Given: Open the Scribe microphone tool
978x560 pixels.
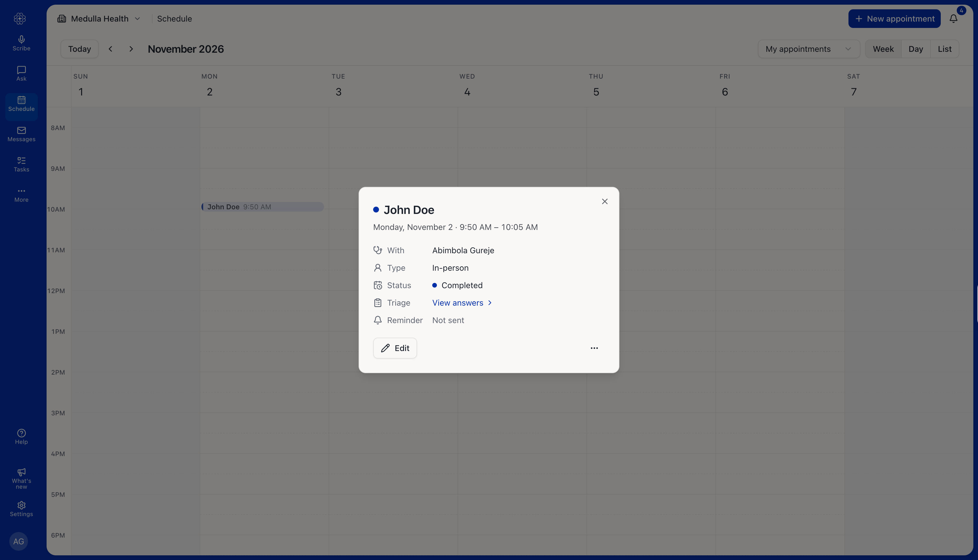Looking at the screenshot, I should pos(21,43).
